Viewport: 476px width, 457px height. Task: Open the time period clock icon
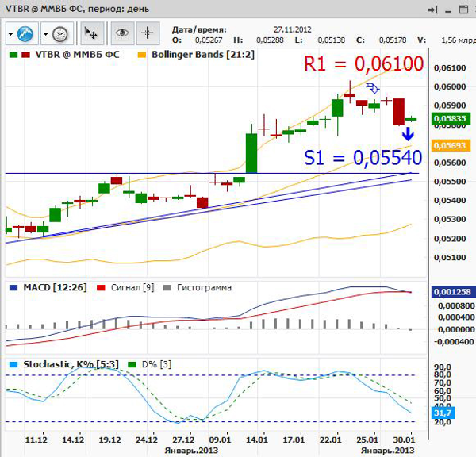(x=59, y=34)
